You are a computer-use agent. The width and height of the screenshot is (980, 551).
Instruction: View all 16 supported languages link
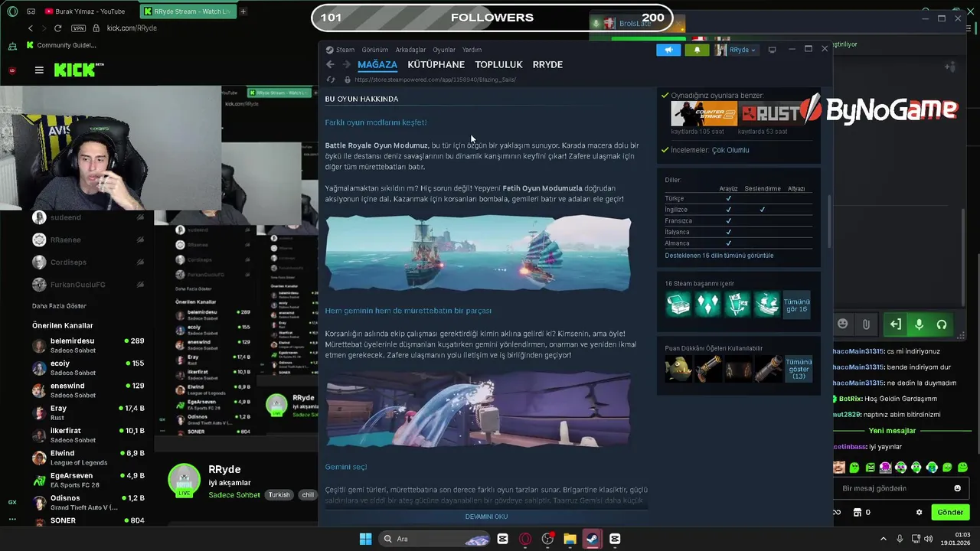[719, 256]
